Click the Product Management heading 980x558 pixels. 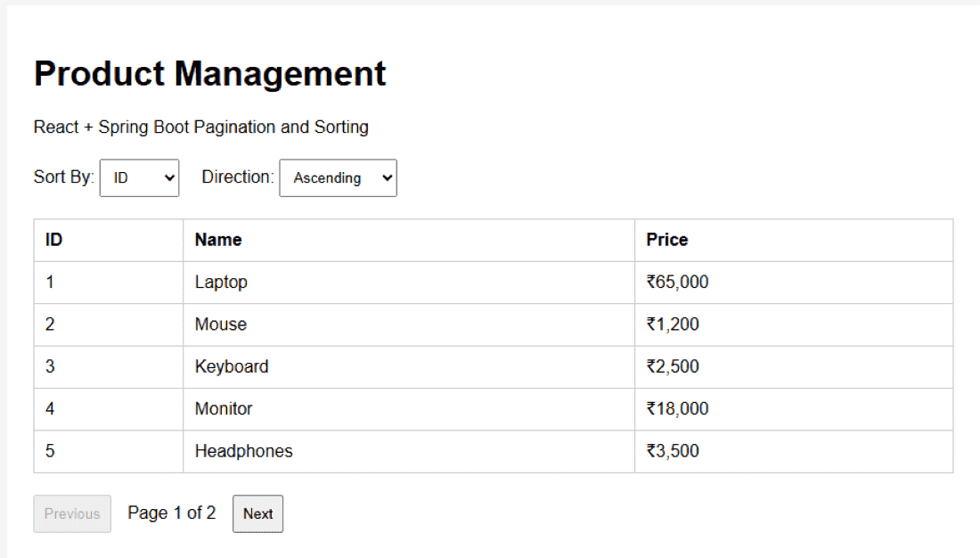[x=210, y=74]
